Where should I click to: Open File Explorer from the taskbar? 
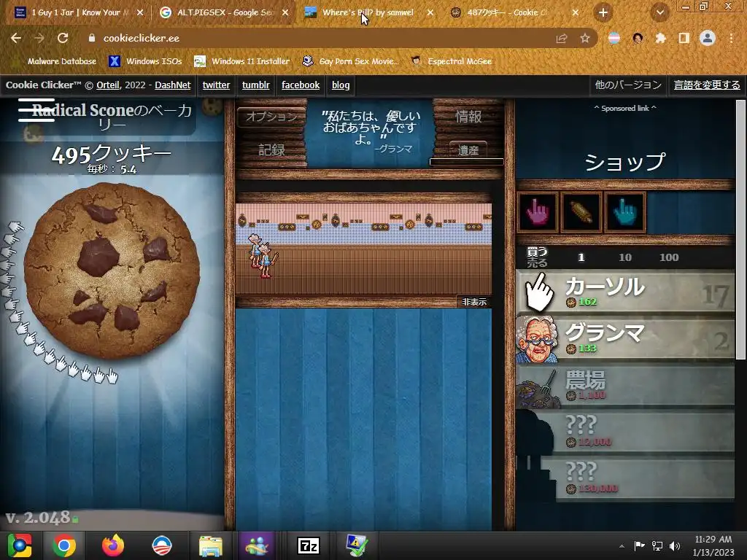click(211, 545)
